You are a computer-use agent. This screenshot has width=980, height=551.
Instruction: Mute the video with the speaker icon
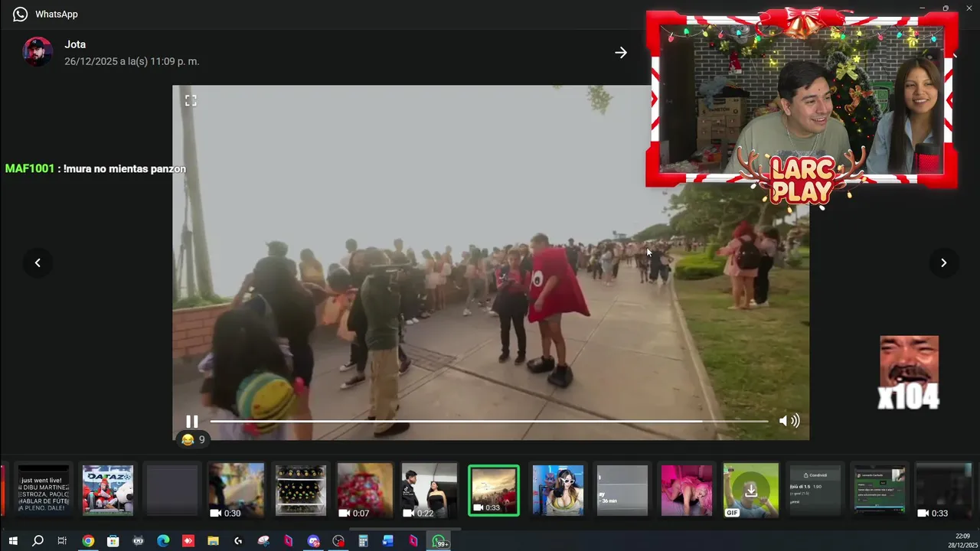coord(789,421)
